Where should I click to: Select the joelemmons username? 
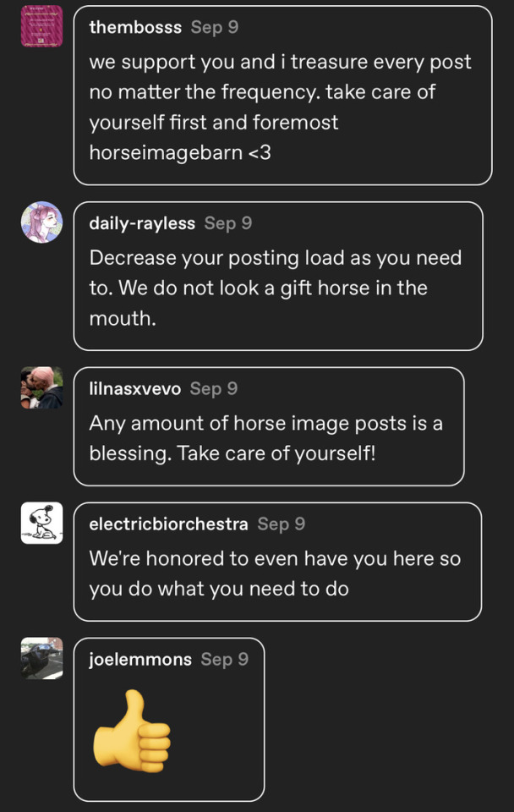coord(140,659)
